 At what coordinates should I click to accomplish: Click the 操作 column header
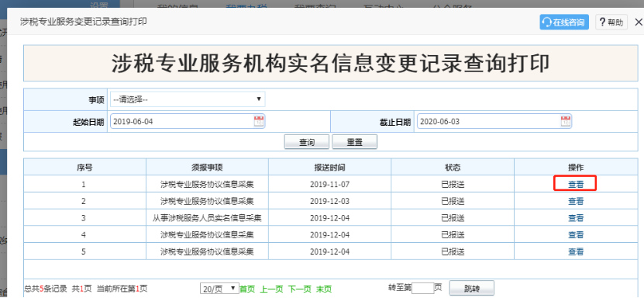576,168
